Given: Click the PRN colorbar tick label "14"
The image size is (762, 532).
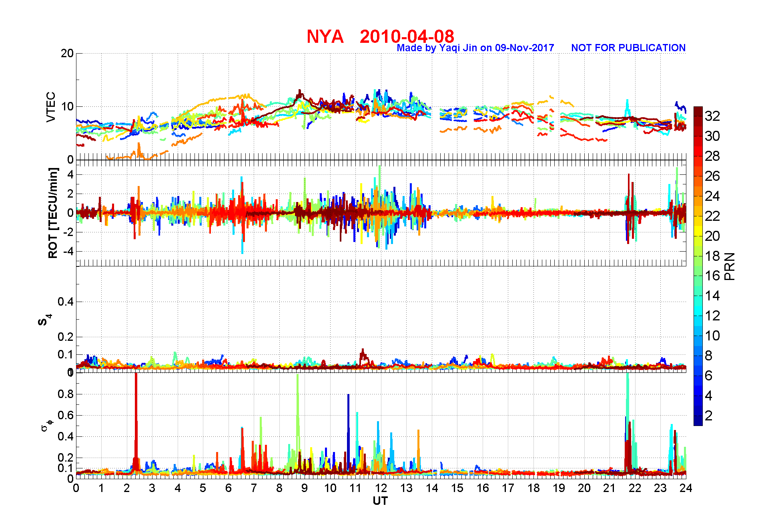Looking at the screenshot, I should pos(712,296).
